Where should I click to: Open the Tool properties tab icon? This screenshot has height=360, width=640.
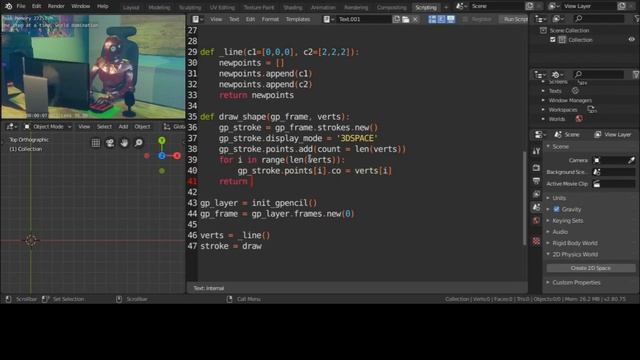click(x=536, y=151)
